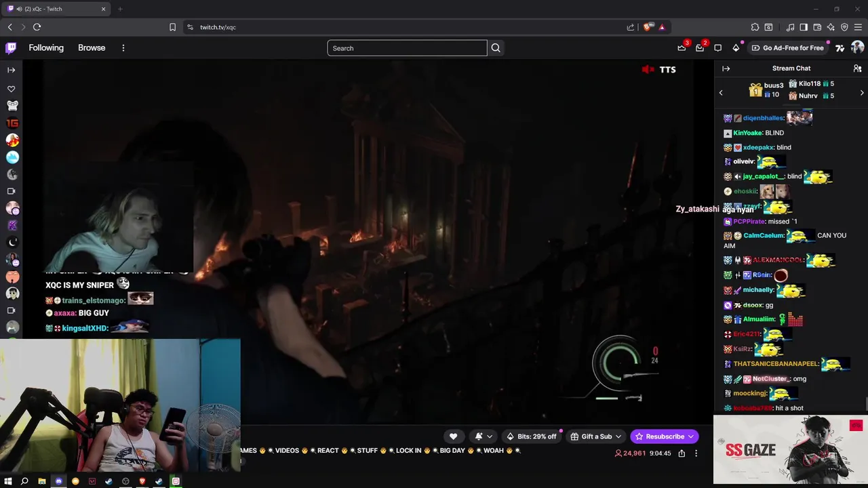This screenshot has width=868, height=488.
Task: Open the Windows Start menu
Action: (7, 481)
